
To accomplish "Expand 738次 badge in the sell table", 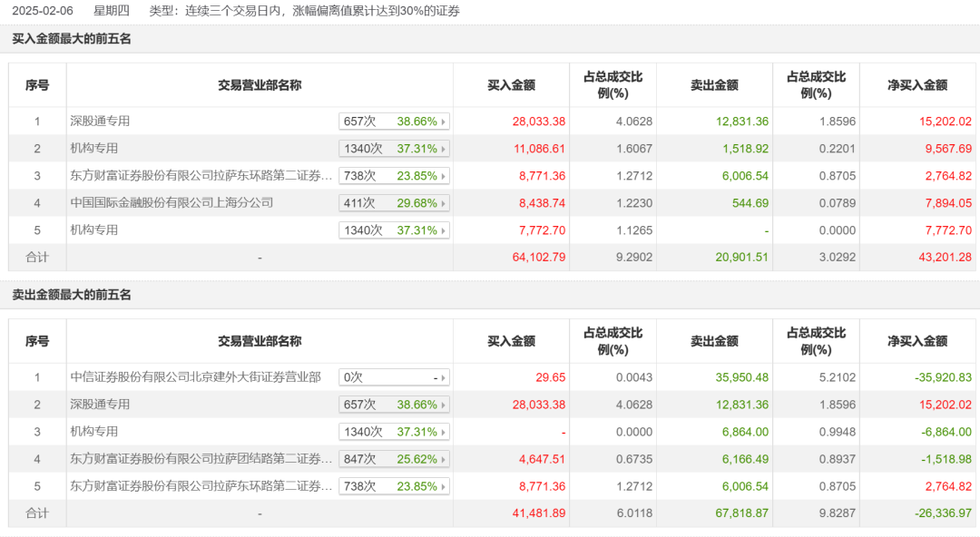I will [x=394, y=486].
